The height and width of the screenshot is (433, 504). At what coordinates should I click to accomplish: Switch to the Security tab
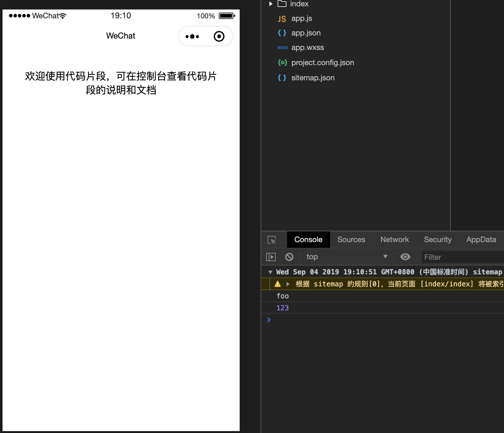[x=438, y=240]
